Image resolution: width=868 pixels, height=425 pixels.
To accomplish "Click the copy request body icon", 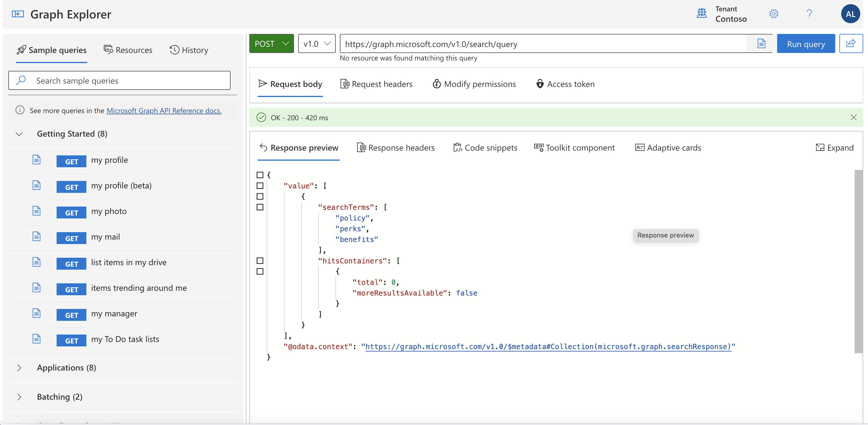I will point(761,43).
